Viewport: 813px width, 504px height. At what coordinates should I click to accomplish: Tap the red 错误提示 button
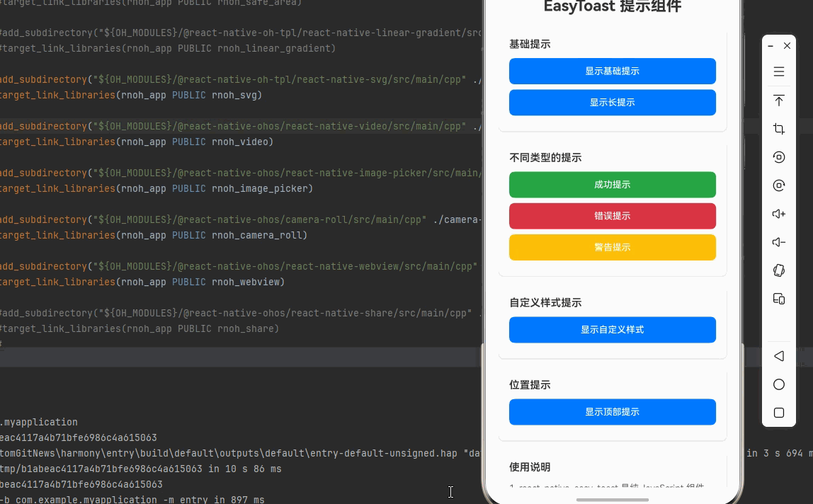(x=613, y=216)
